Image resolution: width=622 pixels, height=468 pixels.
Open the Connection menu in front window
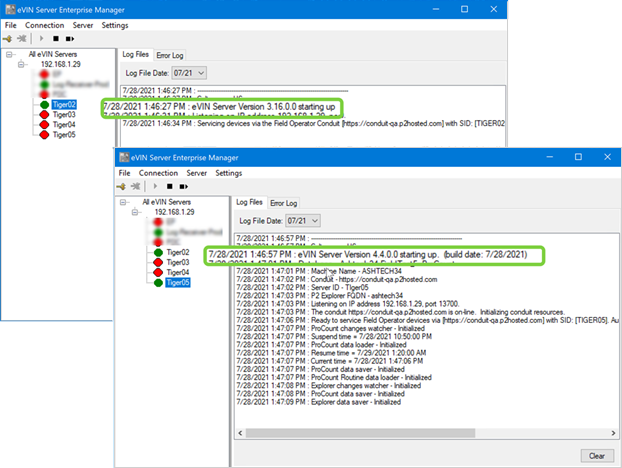pos(159,172)
